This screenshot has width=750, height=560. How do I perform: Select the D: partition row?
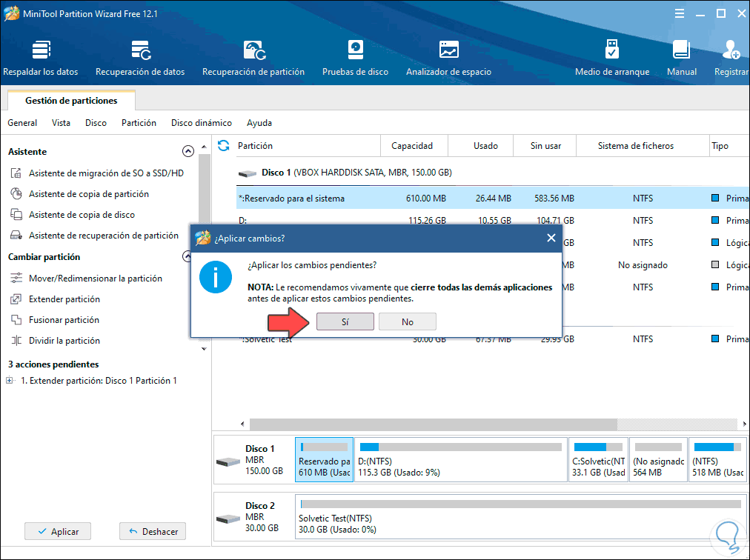pos(493,219)
